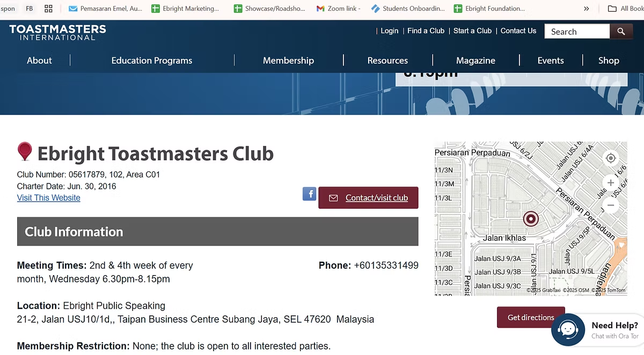Viewport: 644px width, 355px height.
Task: Click the Toastmasters International logo
Action: click(57, 32)
